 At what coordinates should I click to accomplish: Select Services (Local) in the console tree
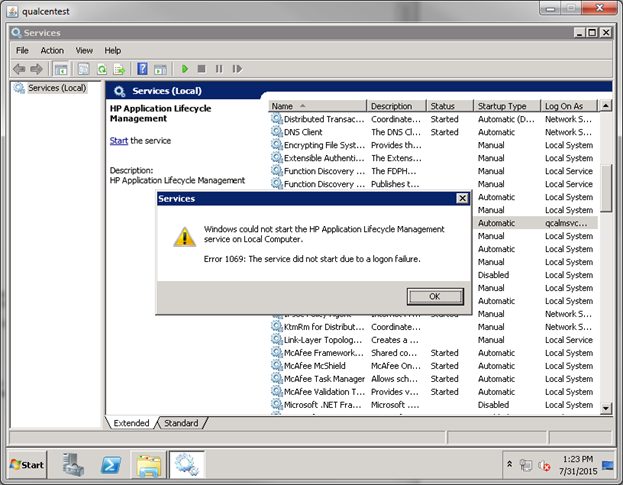pos(57,88)
